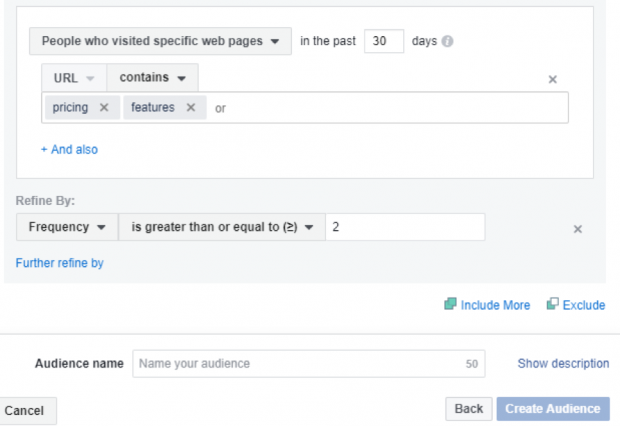
Task: Delete the URL contains rule row
Action: click(553, 79)
